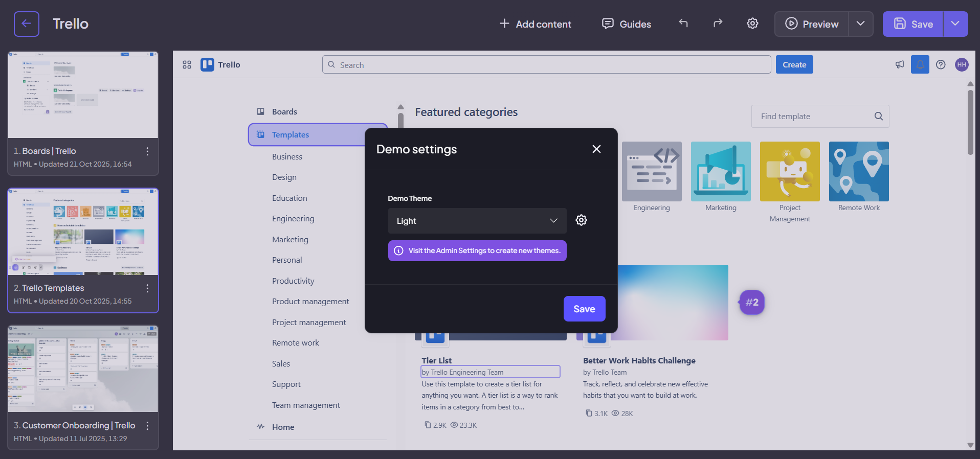This screenshot has width=980, height=459.
Task: Click the Add content button
Action: (535, 24)
